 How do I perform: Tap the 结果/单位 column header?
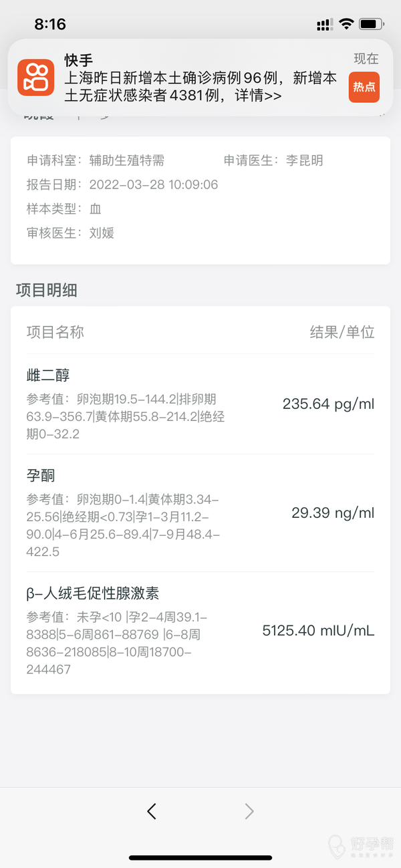[342, 332]
